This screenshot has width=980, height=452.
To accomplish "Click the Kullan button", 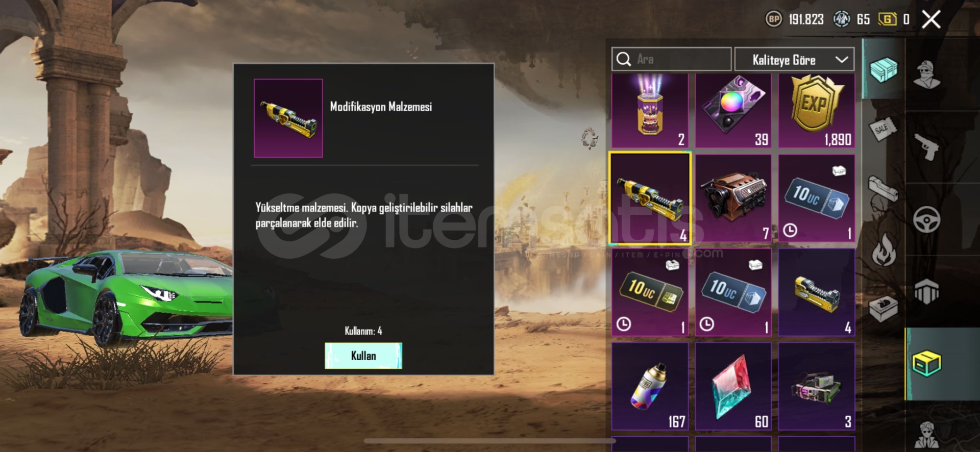I will click(363, 356).
